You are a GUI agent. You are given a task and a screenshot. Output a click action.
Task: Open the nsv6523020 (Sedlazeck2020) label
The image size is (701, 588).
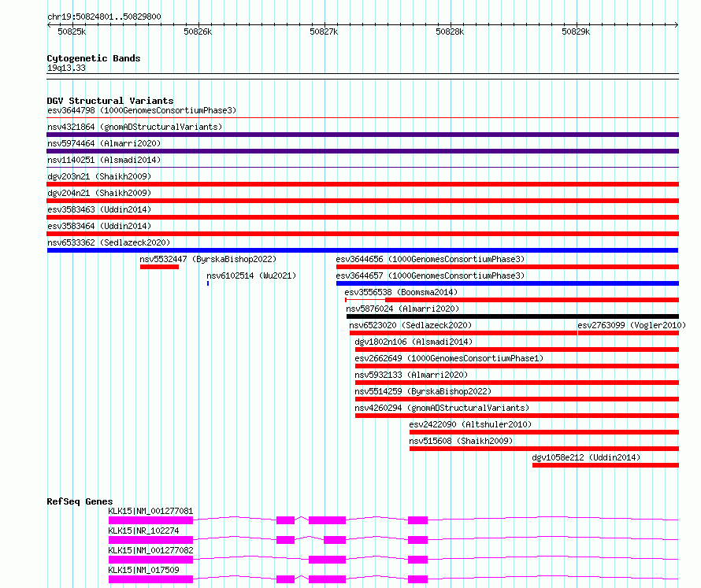pyautogui.click(x=410, y=325)
